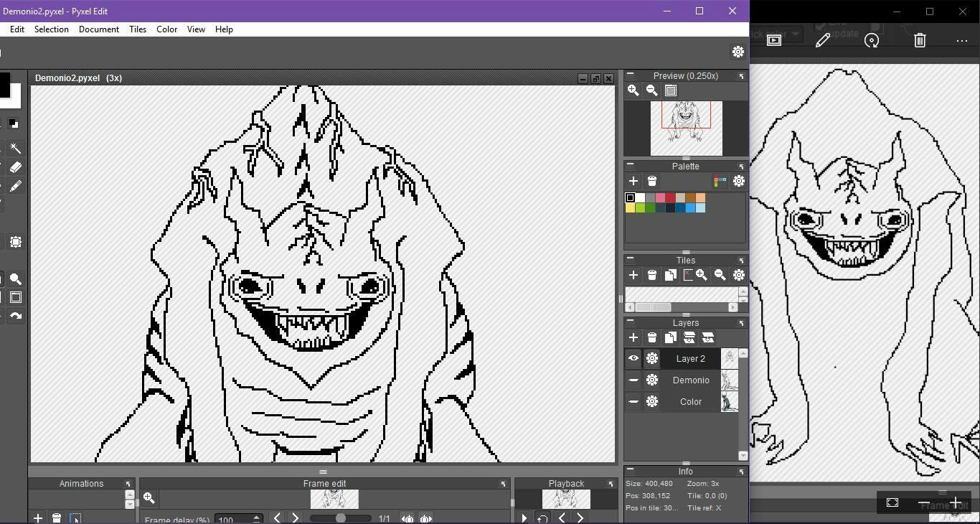Open the Tiles menu

(x=137, y=29)
